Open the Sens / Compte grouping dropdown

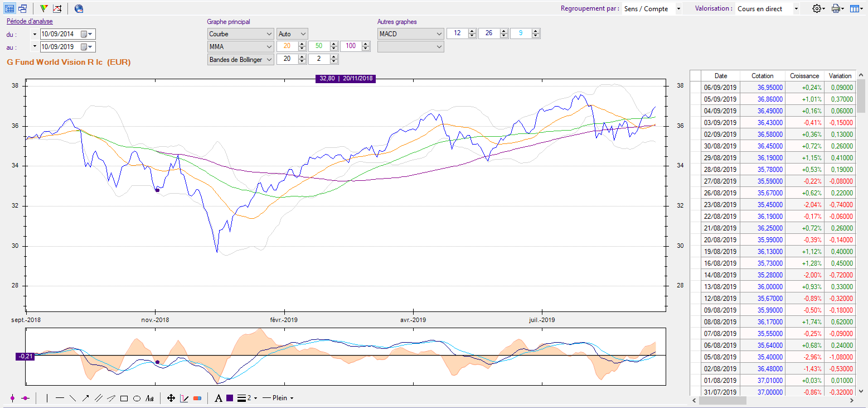tap(652, 9)
